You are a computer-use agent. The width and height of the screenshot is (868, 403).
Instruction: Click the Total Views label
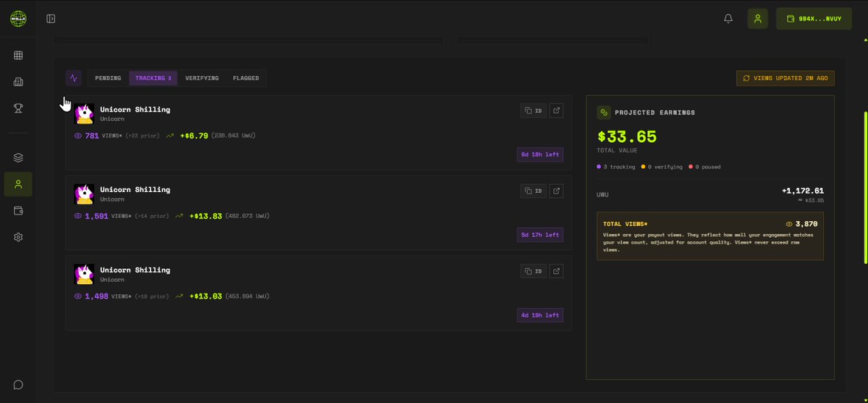click(x=625, y=224)
